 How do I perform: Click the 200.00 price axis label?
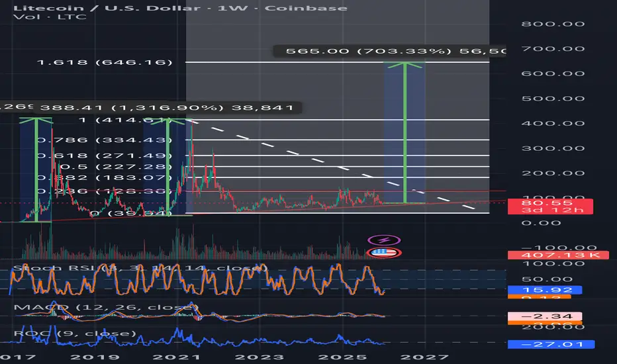click(x=553, y=173)
